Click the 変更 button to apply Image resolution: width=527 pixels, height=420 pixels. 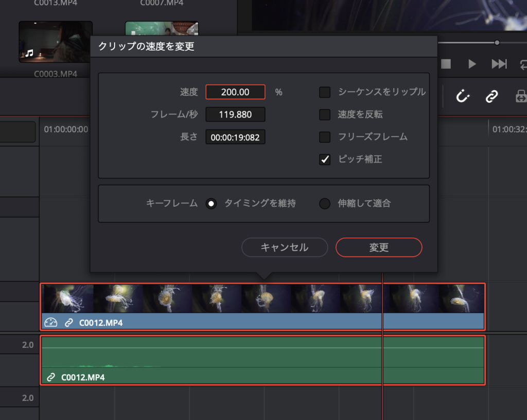379,247
